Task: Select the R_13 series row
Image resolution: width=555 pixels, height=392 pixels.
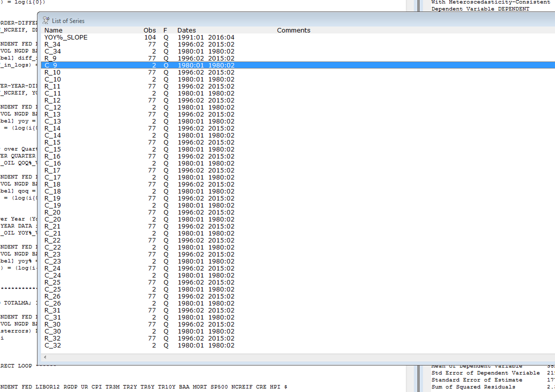Action: [x=52, y=114]
